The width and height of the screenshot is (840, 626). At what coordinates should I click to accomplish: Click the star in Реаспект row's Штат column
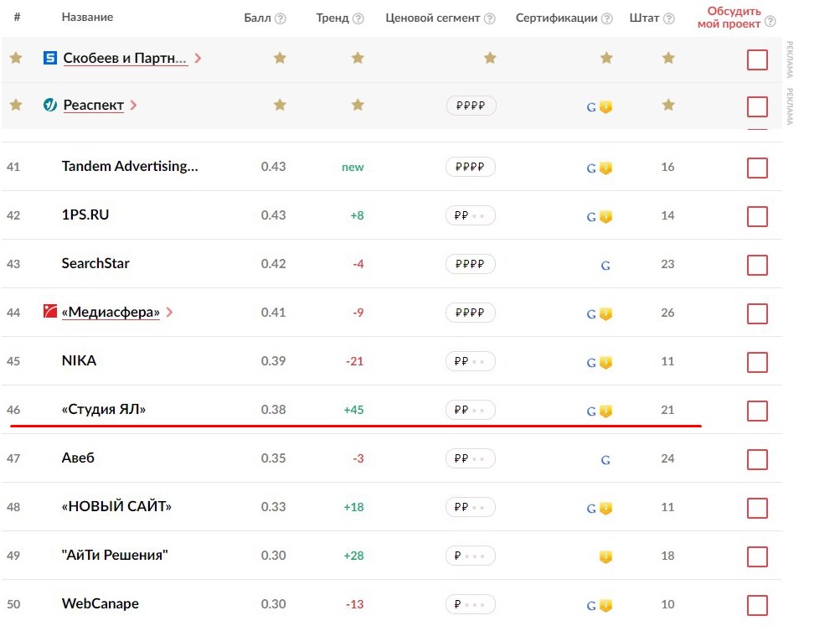click(668, 105)
